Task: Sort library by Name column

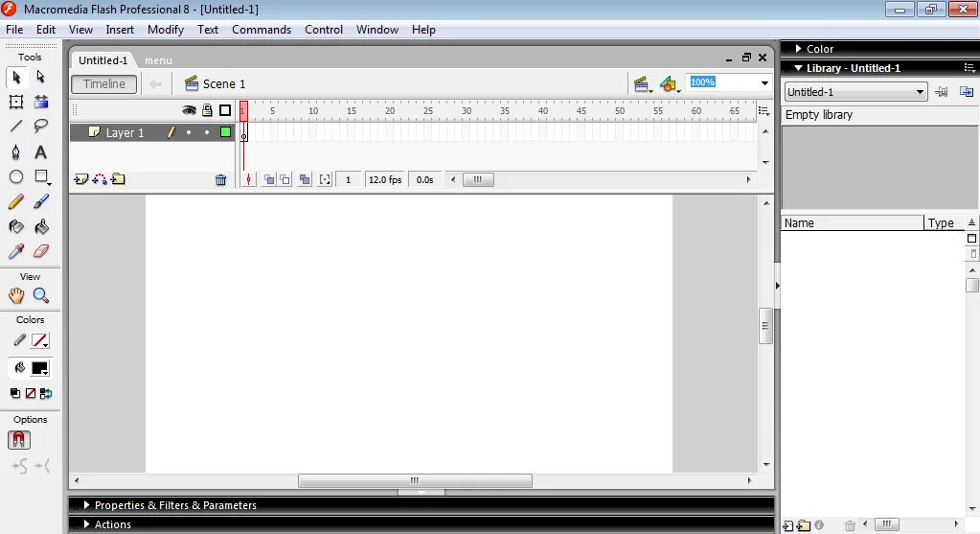Action: point(852,222)
